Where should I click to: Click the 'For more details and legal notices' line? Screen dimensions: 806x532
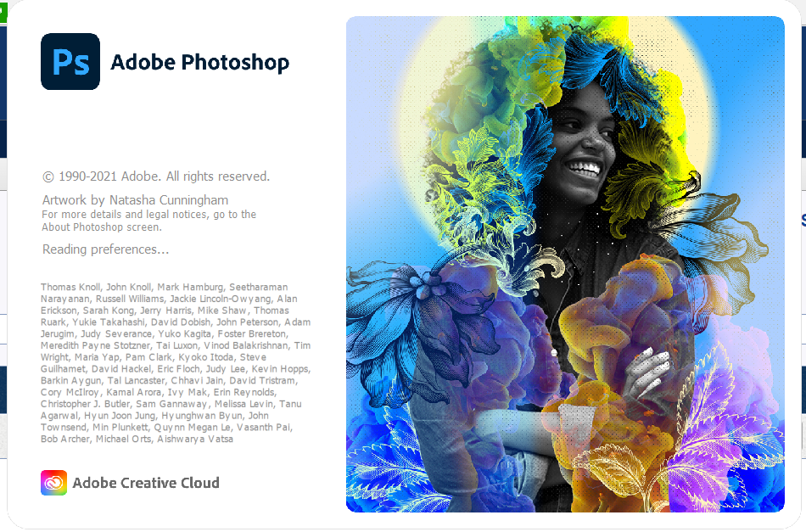tap(149, 215)
